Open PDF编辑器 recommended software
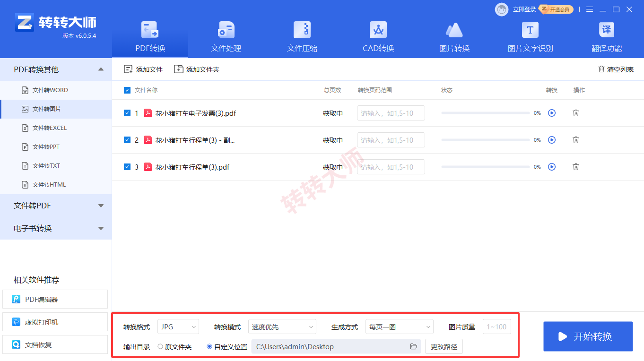The width and height of the screenshot is (644, 361). (55, 299)
